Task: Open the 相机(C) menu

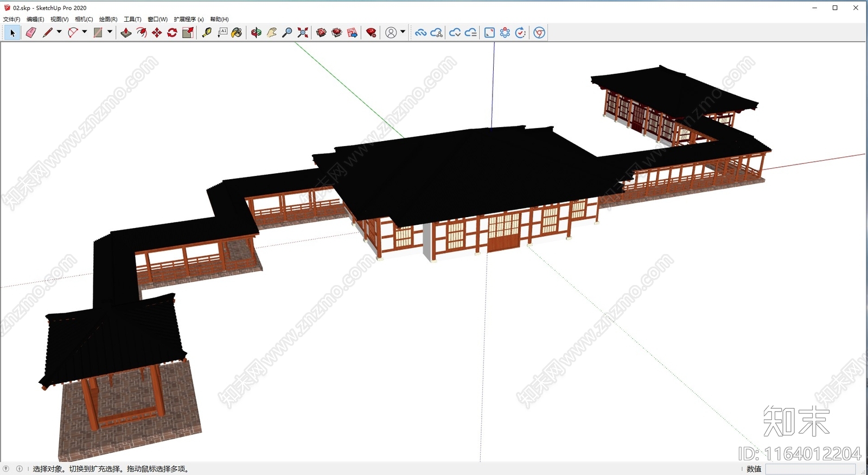Action: point(84,19)
